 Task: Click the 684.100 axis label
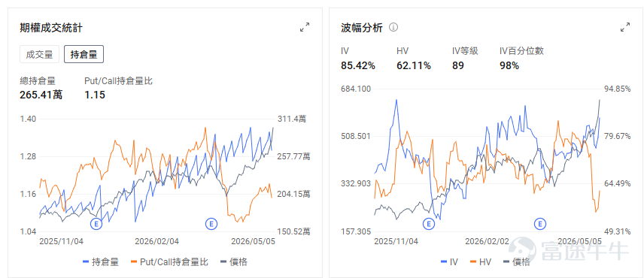(x=356, y=89)
